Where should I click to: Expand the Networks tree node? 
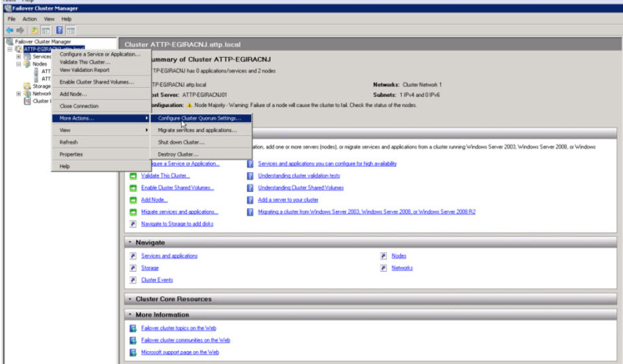click(x=18, y=94)
